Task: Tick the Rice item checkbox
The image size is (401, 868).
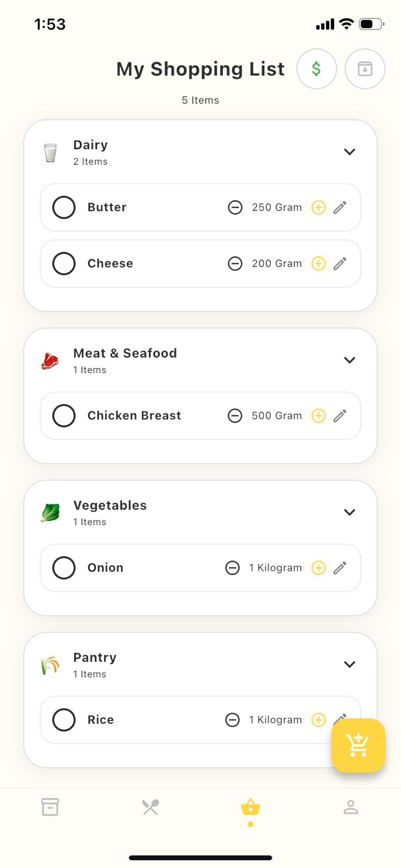Action: [x=64, y=720]
